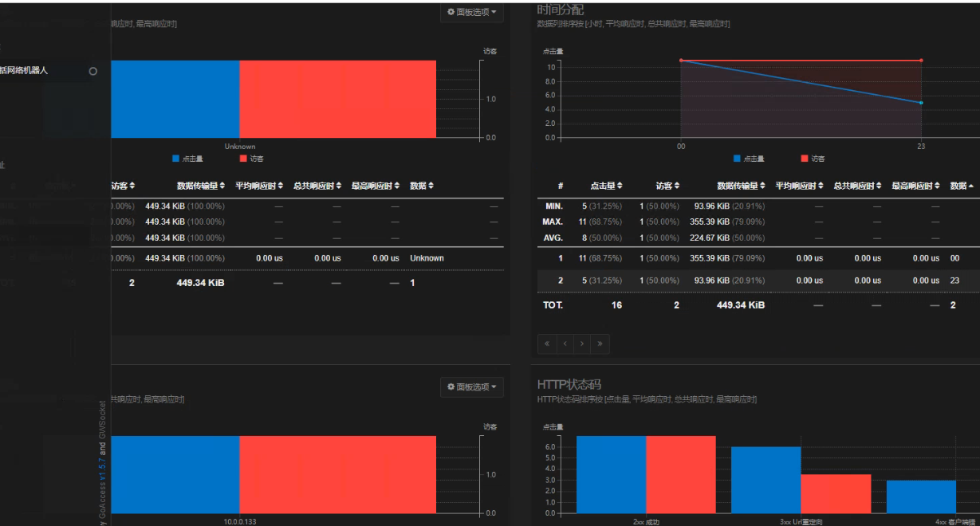Select the blue bar for 10.0.0.133
This screenshot has width=980, height=526.
tap(175, 474)
